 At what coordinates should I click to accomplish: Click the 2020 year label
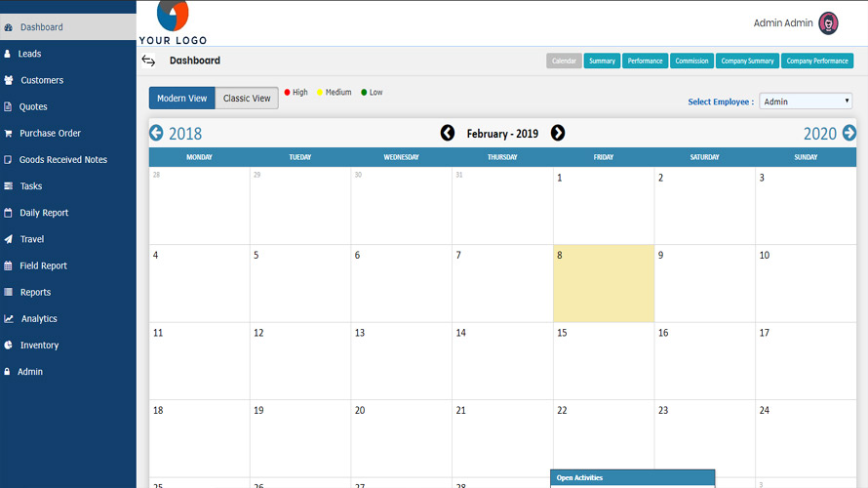tap(820, 134)
